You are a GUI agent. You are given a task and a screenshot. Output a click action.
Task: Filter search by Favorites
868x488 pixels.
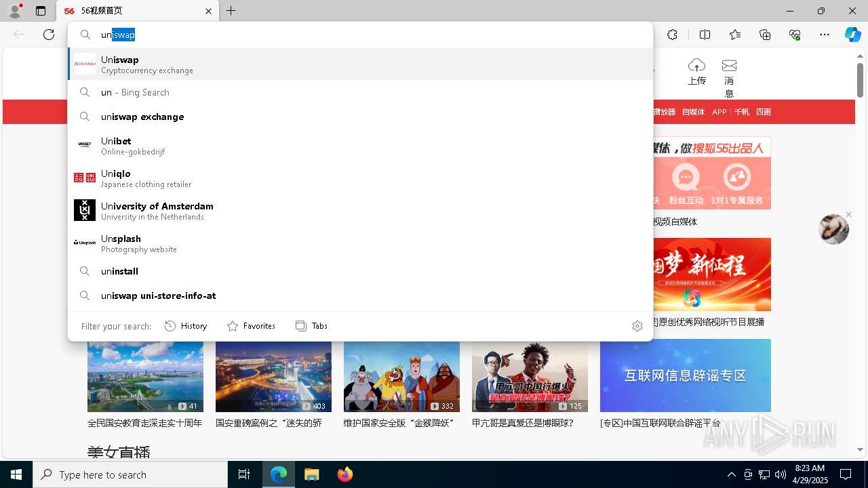(x=251, y=326)
